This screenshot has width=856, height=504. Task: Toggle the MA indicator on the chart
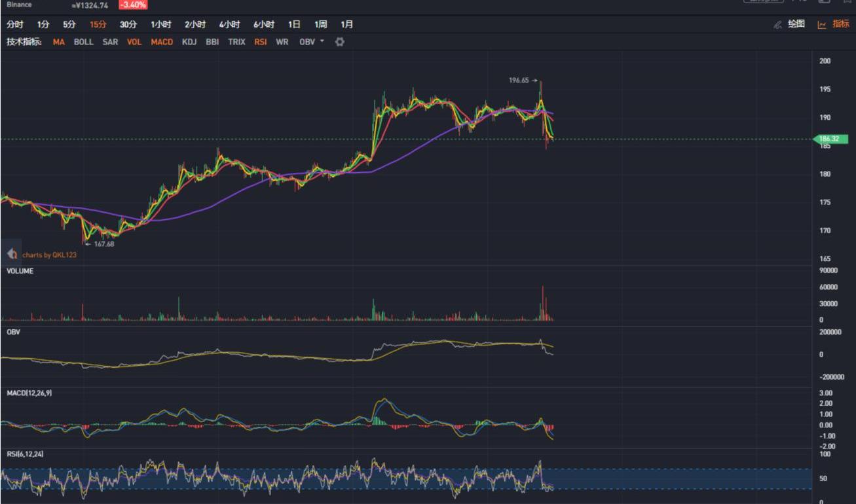(59, 42)
